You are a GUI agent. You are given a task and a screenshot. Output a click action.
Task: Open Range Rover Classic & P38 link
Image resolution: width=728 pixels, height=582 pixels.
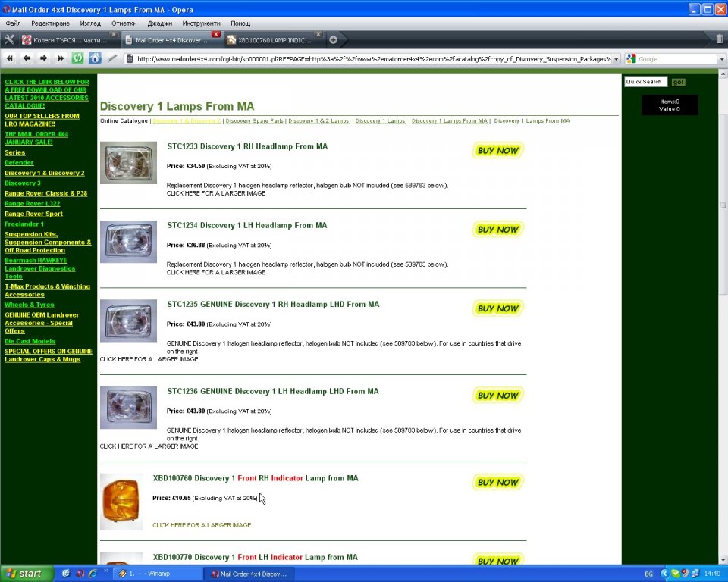pos(46,193)
